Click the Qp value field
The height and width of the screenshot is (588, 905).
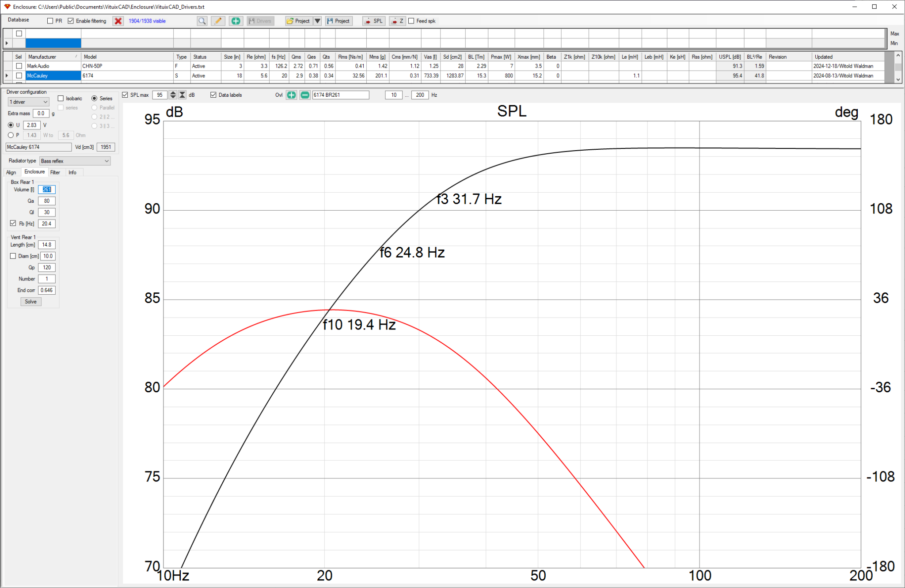pos(47,268)
